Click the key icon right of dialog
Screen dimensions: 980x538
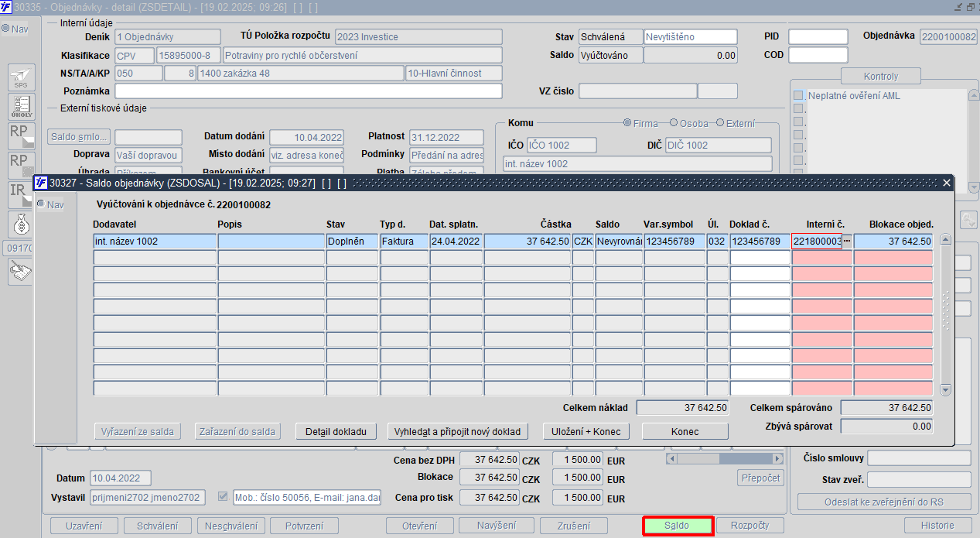coord(968,220)
